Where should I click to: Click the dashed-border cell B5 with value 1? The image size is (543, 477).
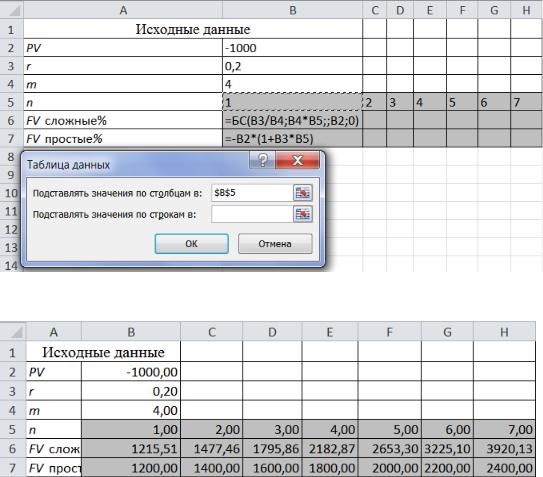pyautogui.click(x=292, y=102)
